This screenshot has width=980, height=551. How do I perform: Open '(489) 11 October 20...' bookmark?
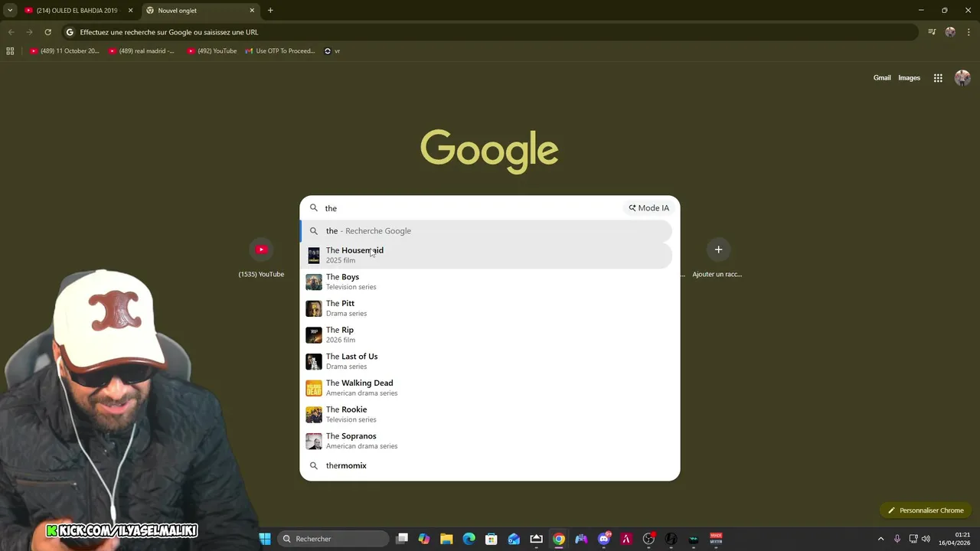point(64,51)
